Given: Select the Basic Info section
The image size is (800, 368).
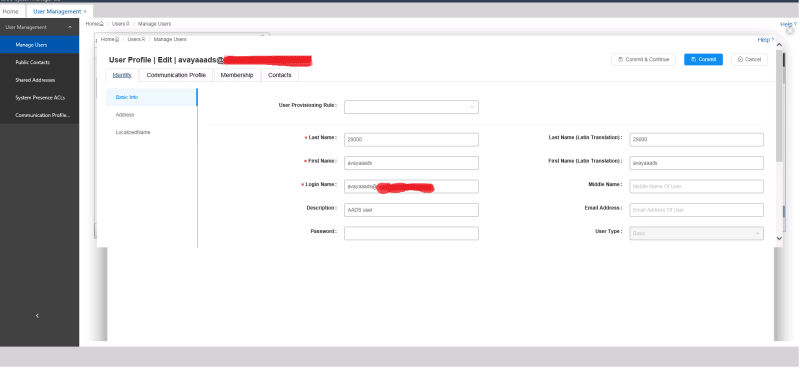Looking at the screenshot, I should pos(151,97).
